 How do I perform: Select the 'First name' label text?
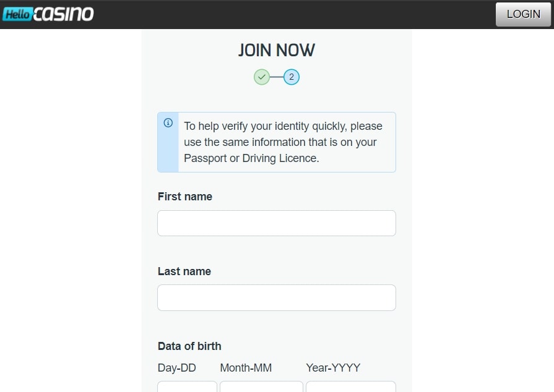(x=184, y=196)
